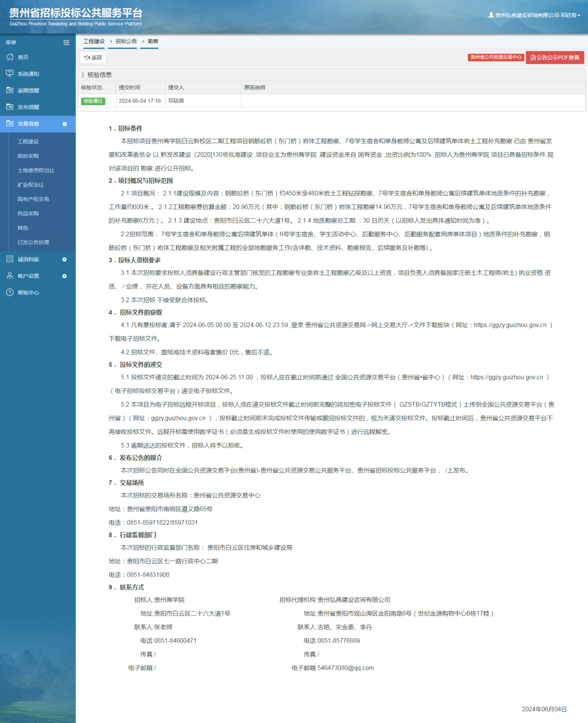Expand the 帐户设置 arrow

(x=64, y=276)
